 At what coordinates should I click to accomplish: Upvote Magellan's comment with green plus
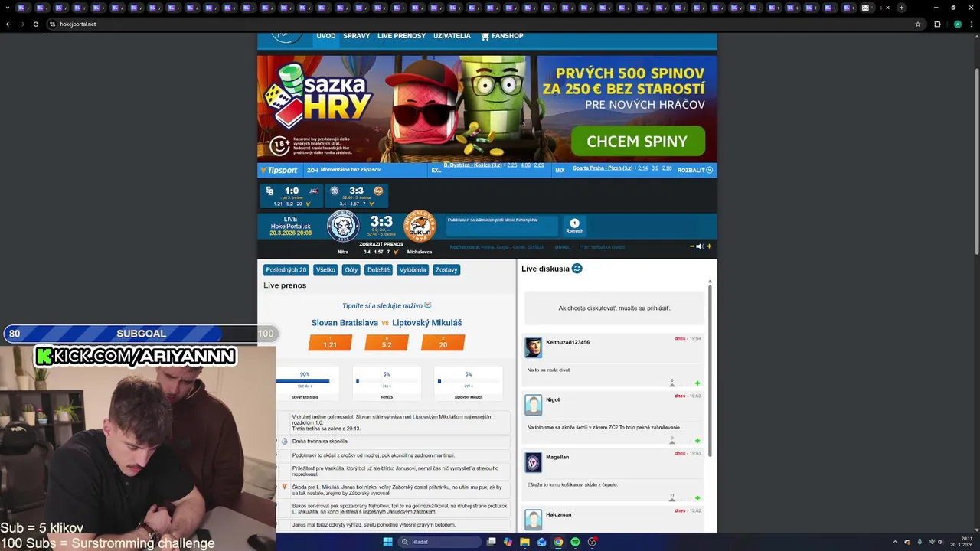[697, 498]
